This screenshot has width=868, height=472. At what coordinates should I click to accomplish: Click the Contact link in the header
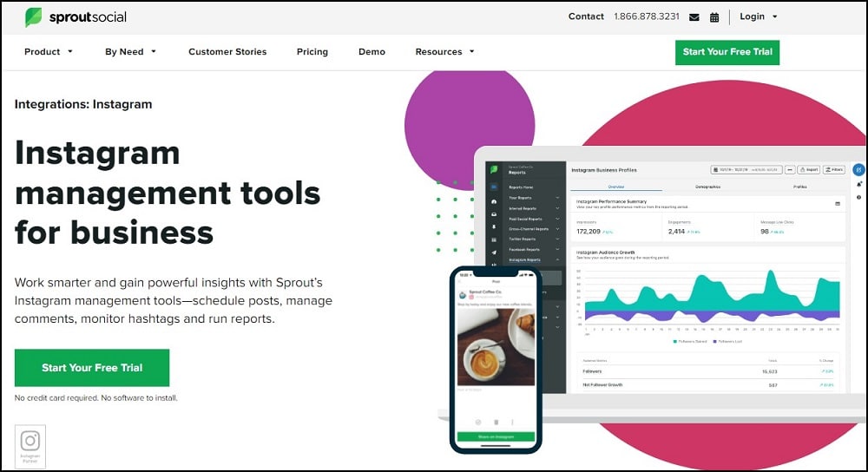586,16
